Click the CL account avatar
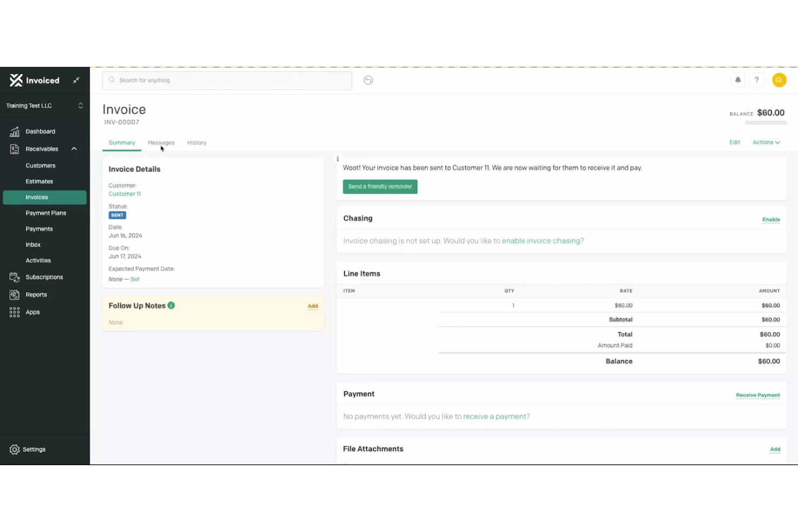This screenshot has height=532, width=798. click(779, 80)
